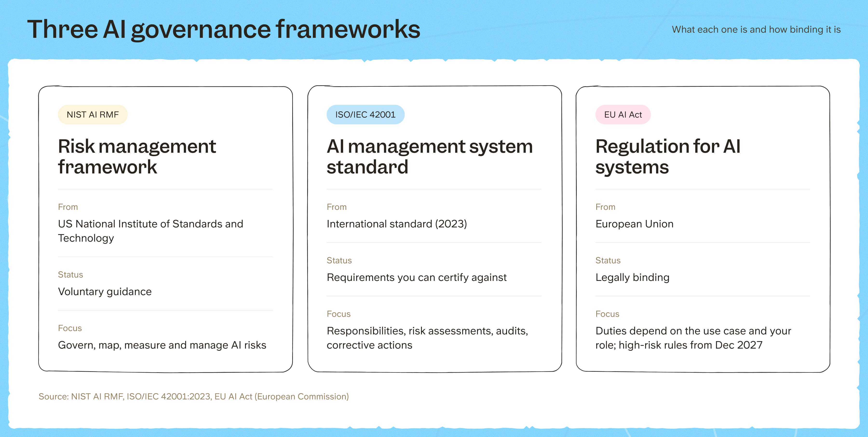Click the 'From' label in the EU AI Act card
This screenshot has height=437, width=868.
605,207
